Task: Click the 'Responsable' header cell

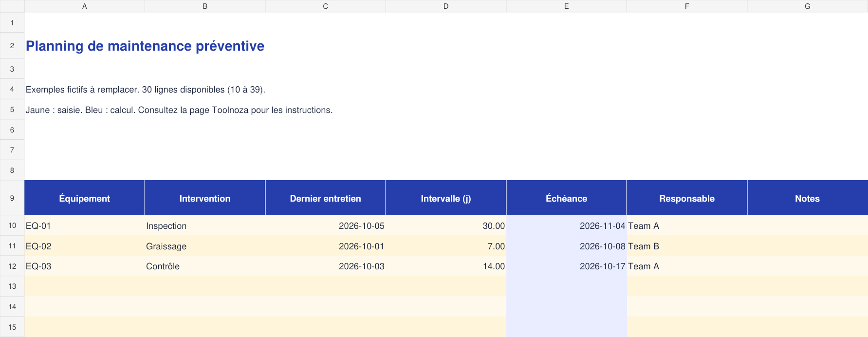Action: click(687, 198)
